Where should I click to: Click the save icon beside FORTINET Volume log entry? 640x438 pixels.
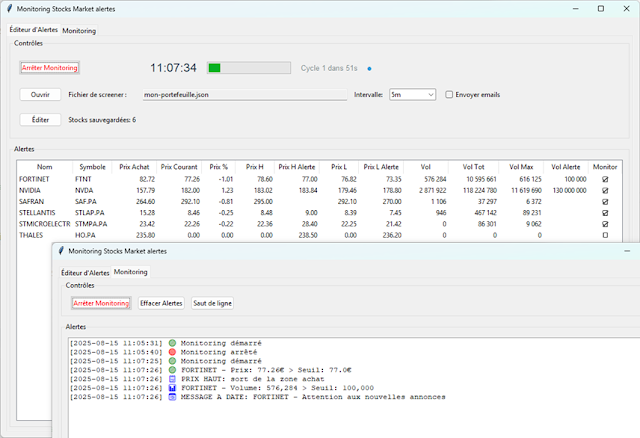coord(172,388)
